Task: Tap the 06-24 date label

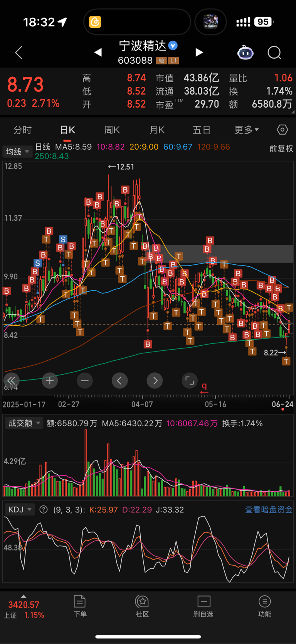Action: [x=283, y=404]
